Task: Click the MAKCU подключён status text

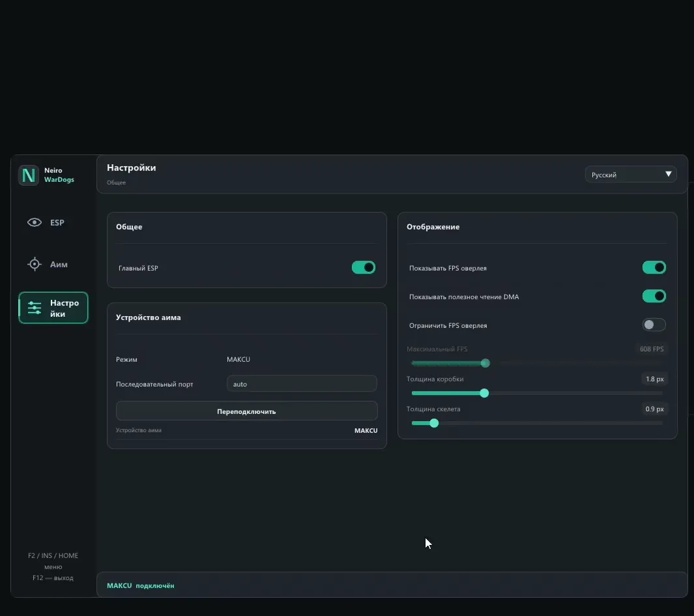Action: (140, 586)
